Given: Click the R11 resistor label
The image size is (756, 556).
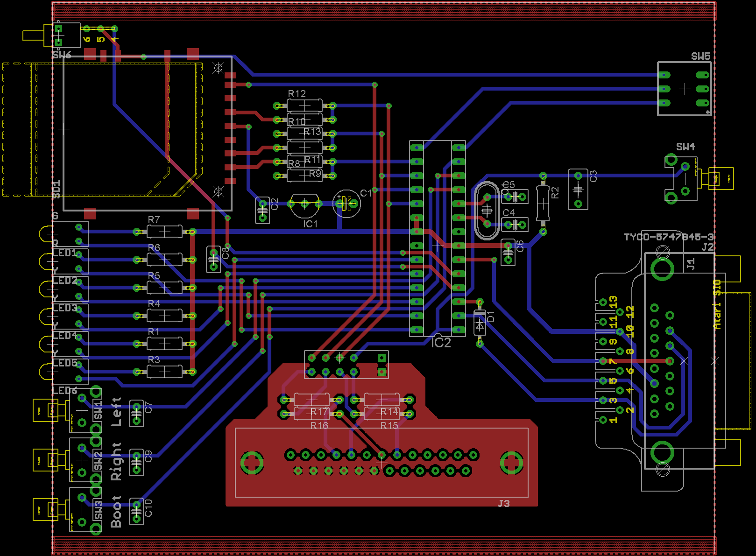Looking at the screenshot, I should [x=312, y=160].
